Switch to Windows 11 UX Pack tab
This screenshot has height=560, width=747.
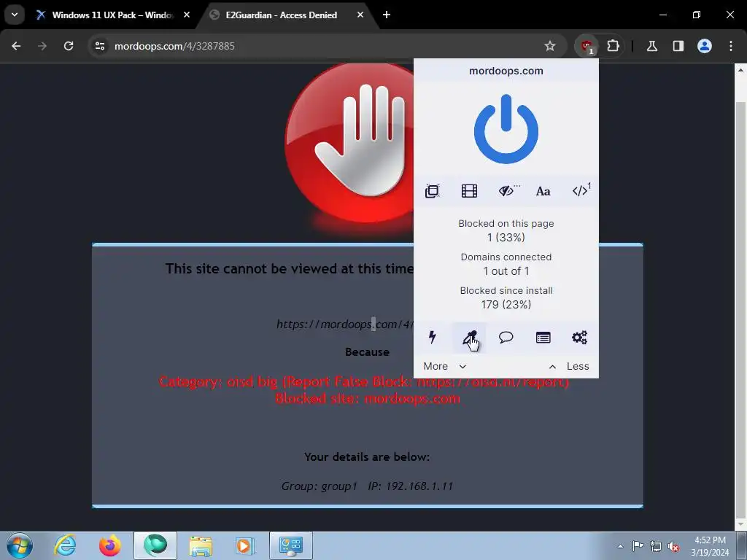[112, 15]
